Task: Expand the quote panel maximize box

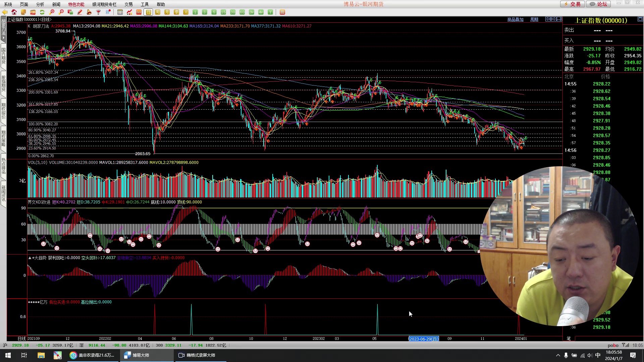Action: (640, 19)
